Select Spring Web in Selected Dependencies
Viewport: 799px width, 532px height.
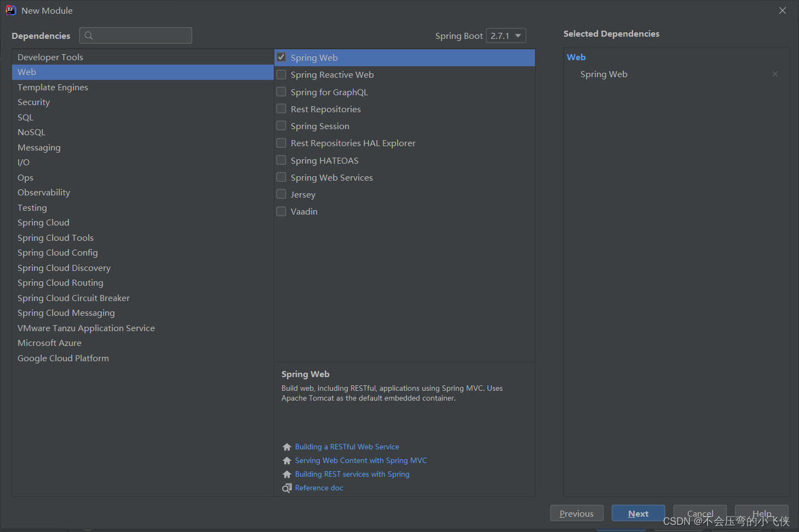pos(604,74)
